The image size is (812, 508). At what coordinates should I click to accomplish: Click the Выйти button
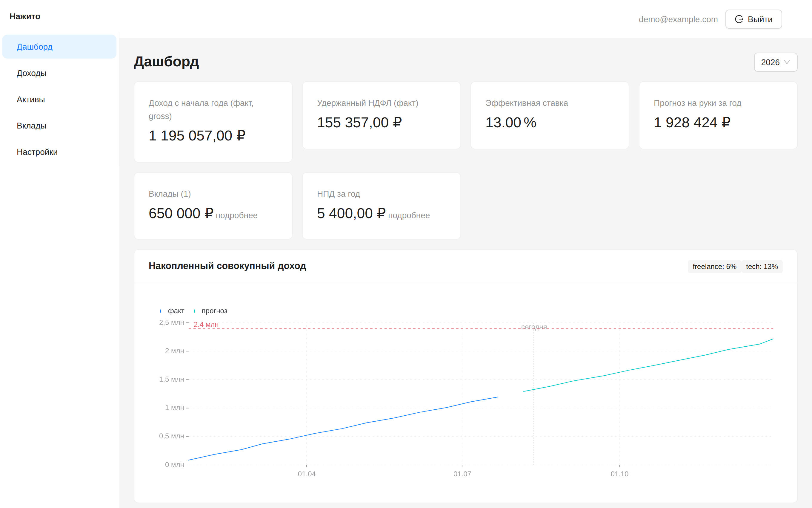[x=753, y=19]
